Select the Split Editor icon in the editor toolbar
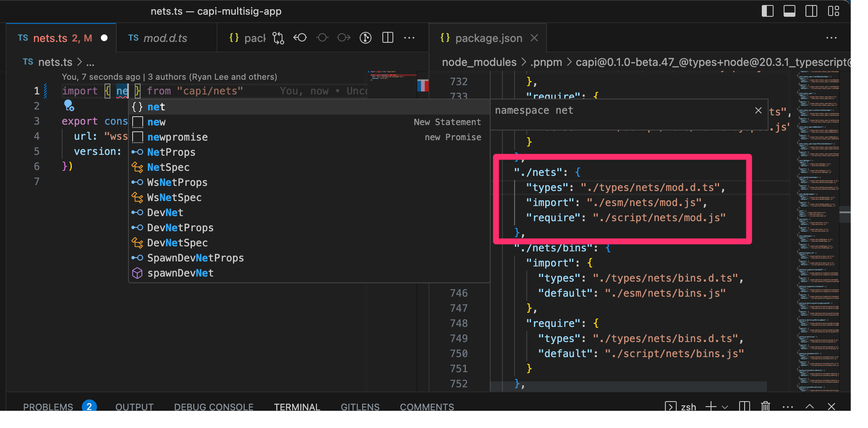The image size is (868, 428). click(x=387, y=38)
